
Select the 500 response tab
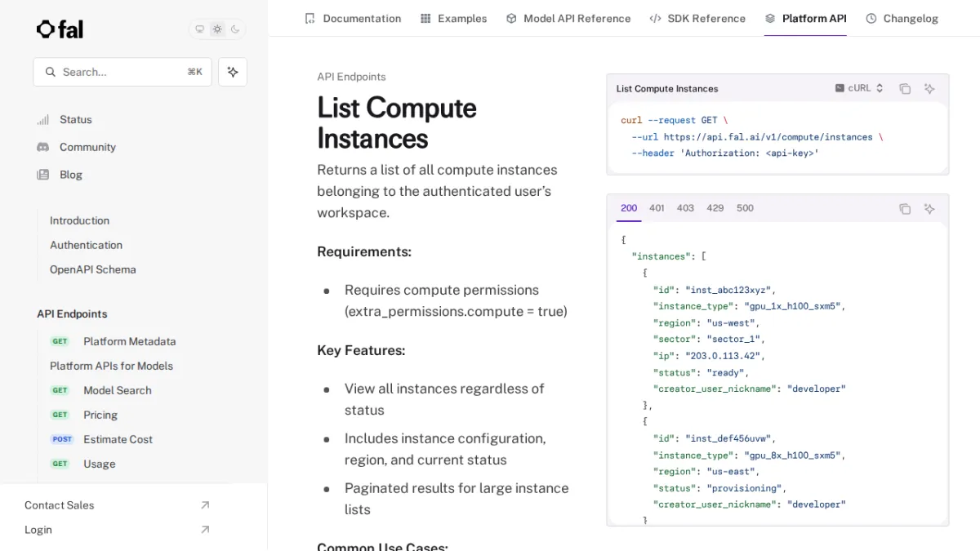tap(745, 208)
